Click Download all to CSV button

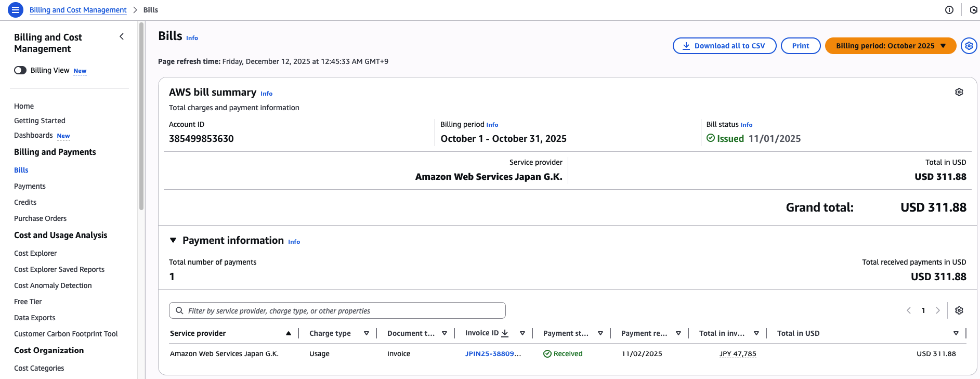pyautogui.click(x=724, y=46)
